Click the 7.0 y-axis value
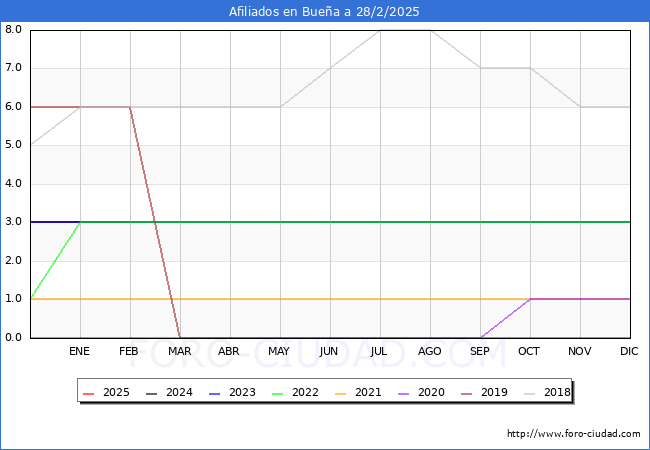This screenshot has height=450, width=650. 13,68
